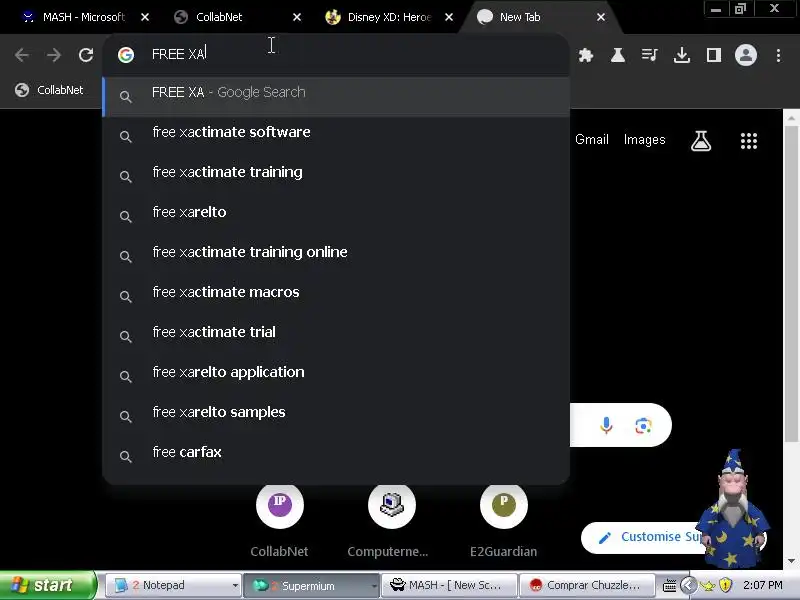Viewport: 800px width, 600px height.
Task: Click the Google icon in address bar
Action: pyautogui.click(x=126, y=55)
